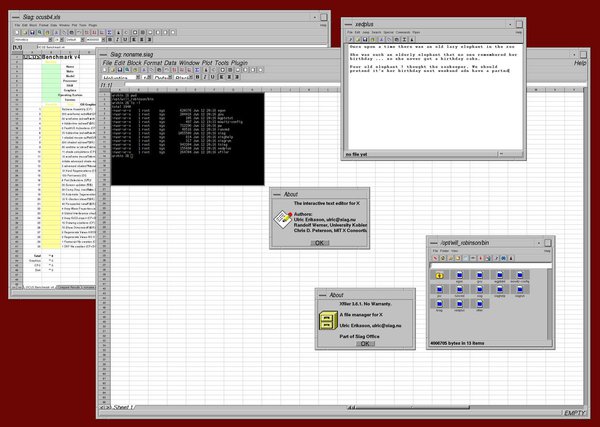The width and height of the screenshot is (600, 427).
Task: Toggle right alignment in noname.siag format bar
Action: pyautogui.click(x=237, y=77)
